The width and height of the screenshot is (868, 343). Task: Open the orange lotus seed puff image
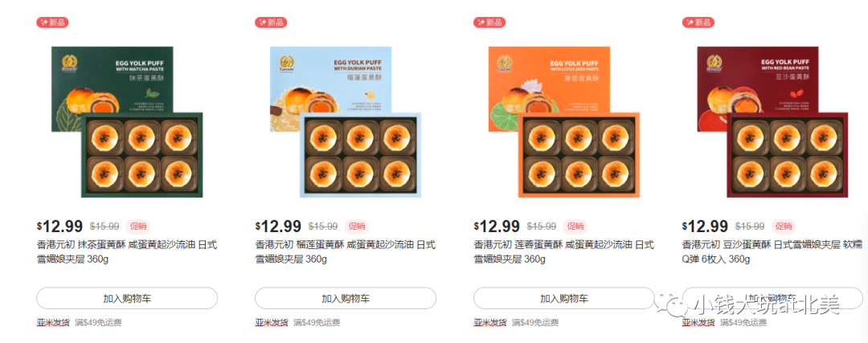564,122
